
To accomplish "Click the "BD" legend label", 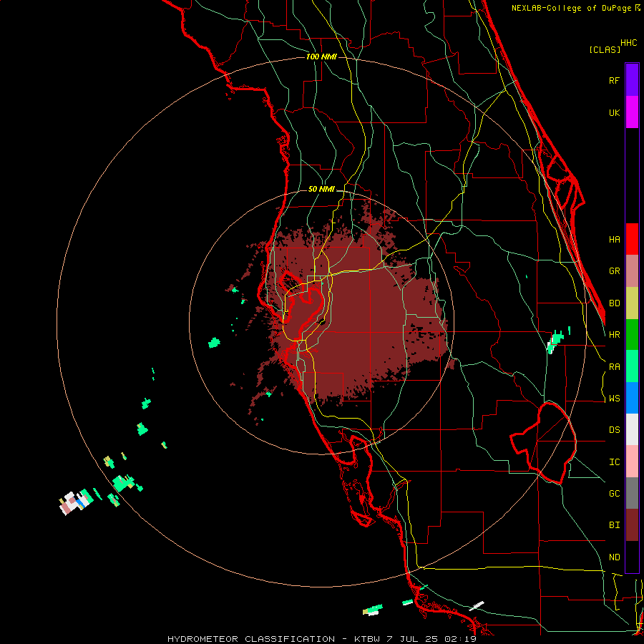I will point(614,303).
